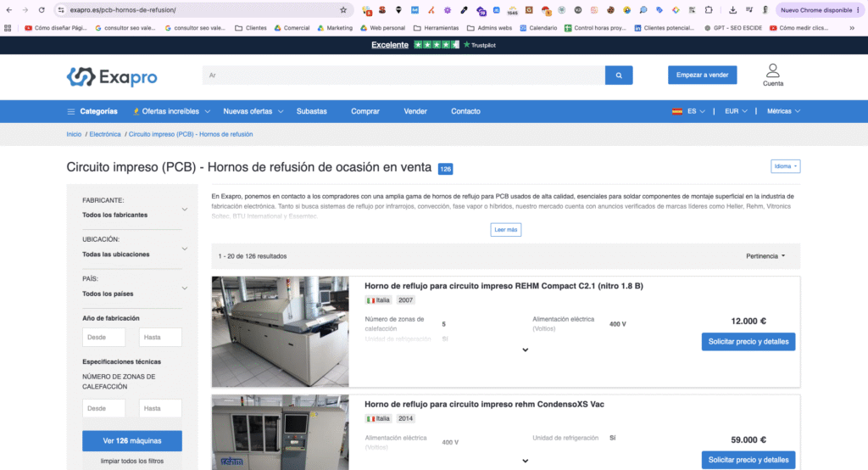This screenshot has width=868, height=470.
Task: Click the Spanish flag language icon
Action: click(x=677, y=111)
